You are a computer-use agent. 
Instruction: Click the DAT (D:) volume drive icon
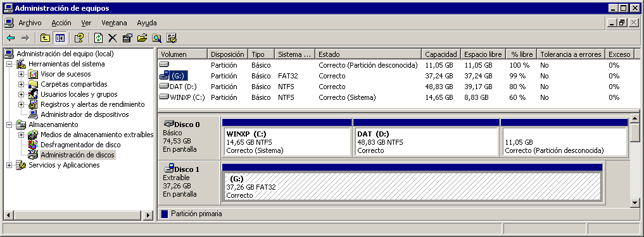(164, 86)
